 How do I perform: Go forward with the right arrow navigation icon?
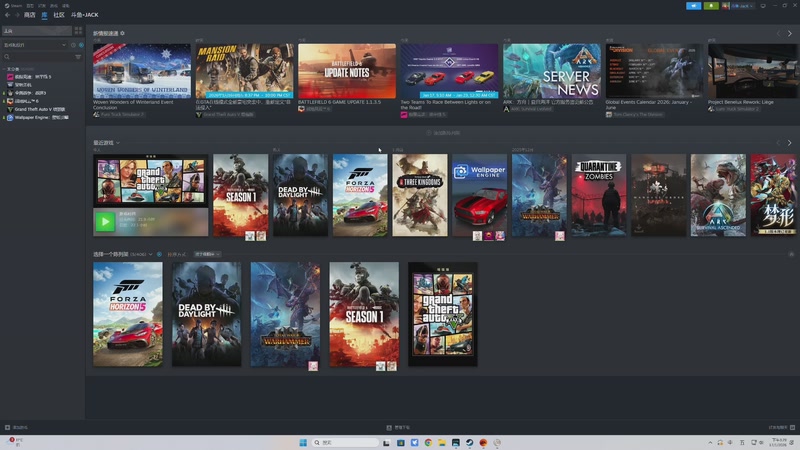tap(17, 15)
